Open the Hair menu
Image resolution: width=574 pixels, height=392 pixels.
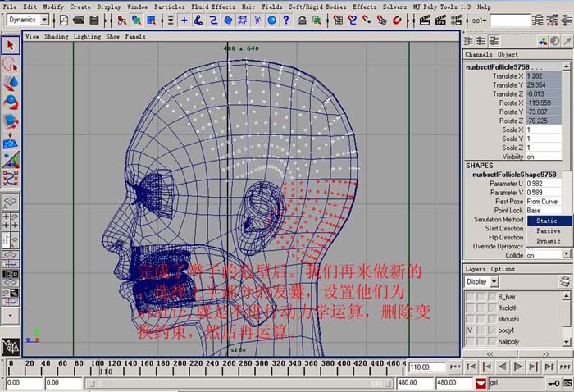pos(248,7)
